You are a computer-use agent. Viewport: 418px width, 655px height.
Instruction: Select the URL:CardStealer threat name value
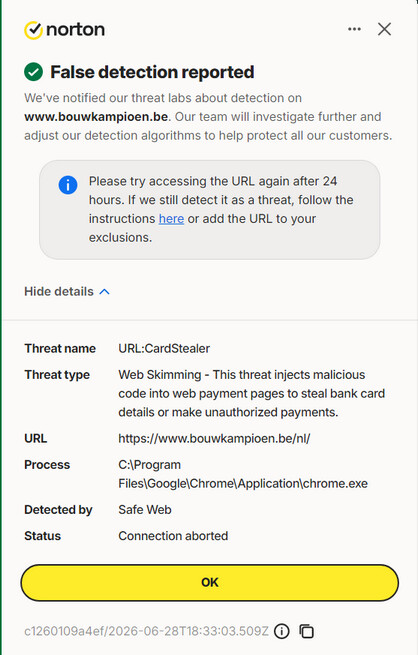pos(164,348)
